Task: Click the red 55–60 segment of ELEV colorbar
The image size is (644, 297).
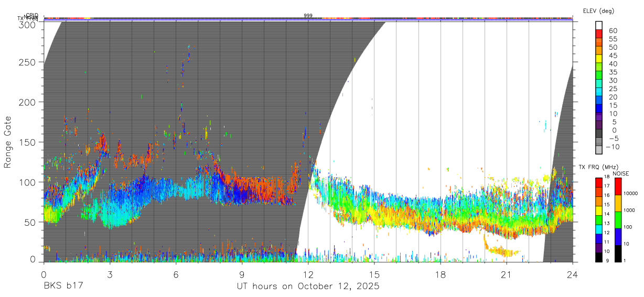Action: [x=598, y=34]
